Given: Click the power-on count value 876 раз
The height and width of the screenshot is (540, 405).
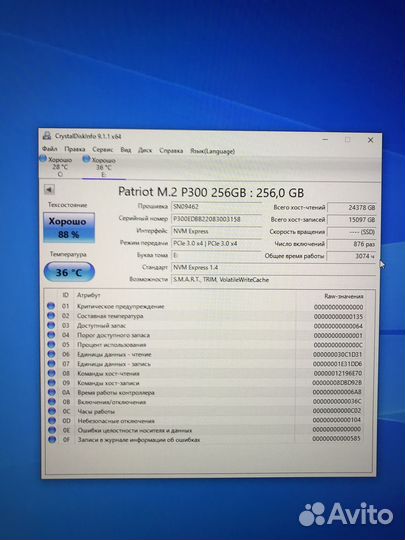Looking at the screenshot, I should [x=352, y=244].
